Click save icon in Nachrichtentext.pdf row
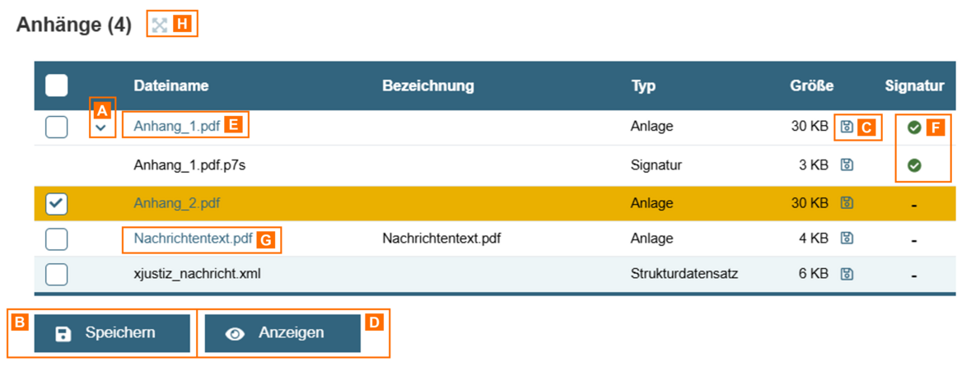The height and width of the screenshot is (371, 980). coord(847,239)
